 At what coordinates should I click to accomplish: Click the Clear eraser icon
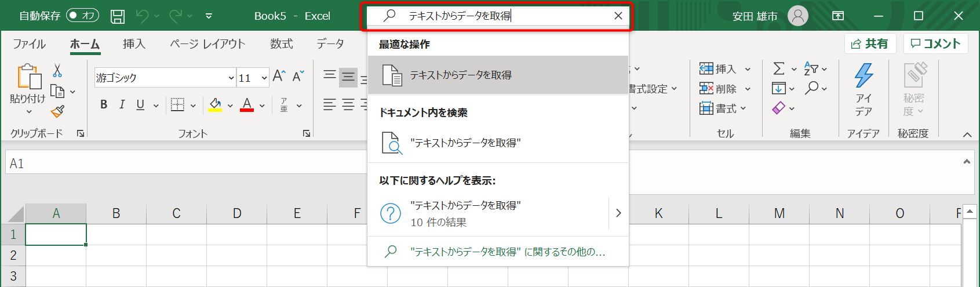pos(779,108)
